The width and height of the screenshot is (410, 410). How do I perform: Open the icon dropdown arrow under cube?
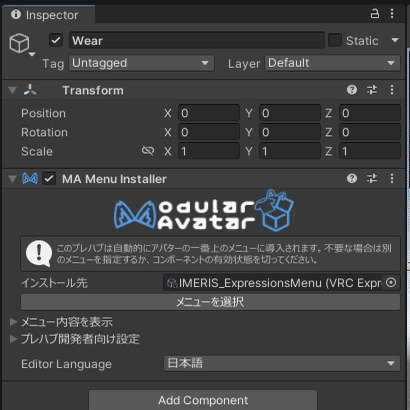(x=32, y=54)
